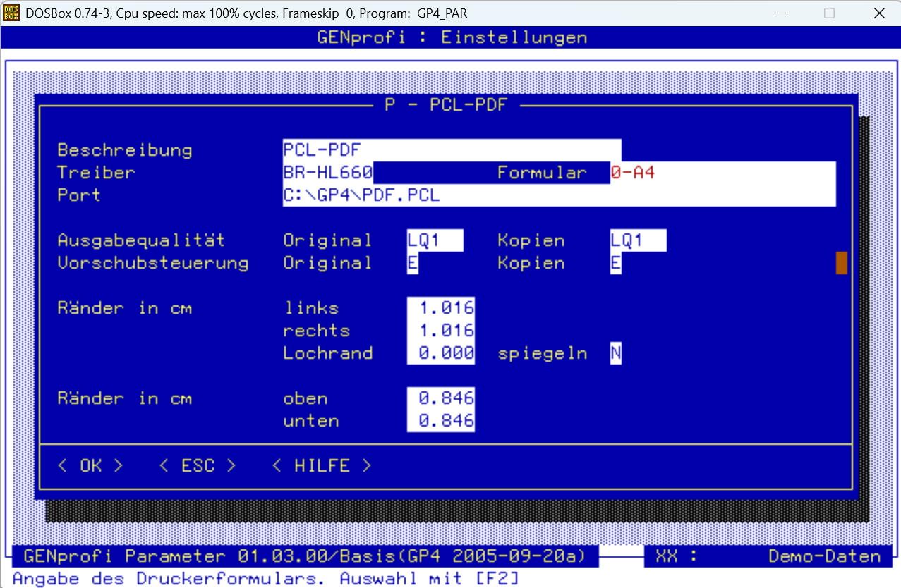Toggle the spiegeln N field
The height and width of the screenshot is (588, 901).
click(616, 353)
